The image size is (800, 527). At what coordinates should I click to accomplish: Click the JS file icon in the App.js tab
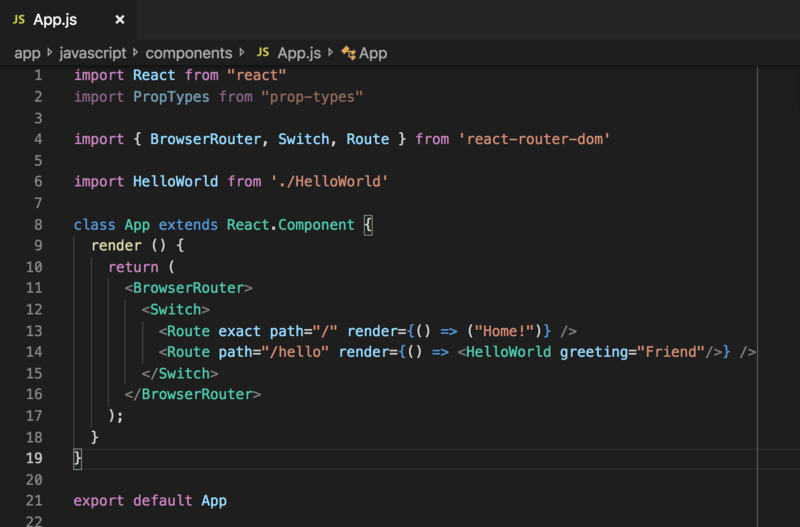pos(19,19)
